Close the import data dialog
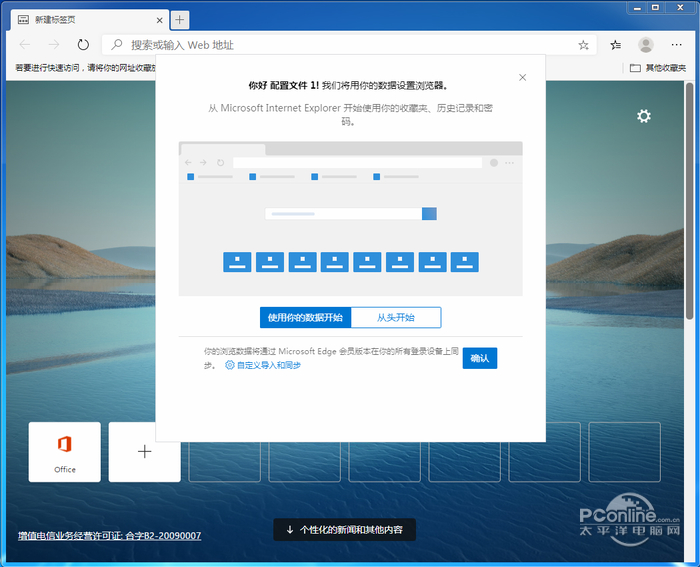The image size is (700, 567). 522,78
